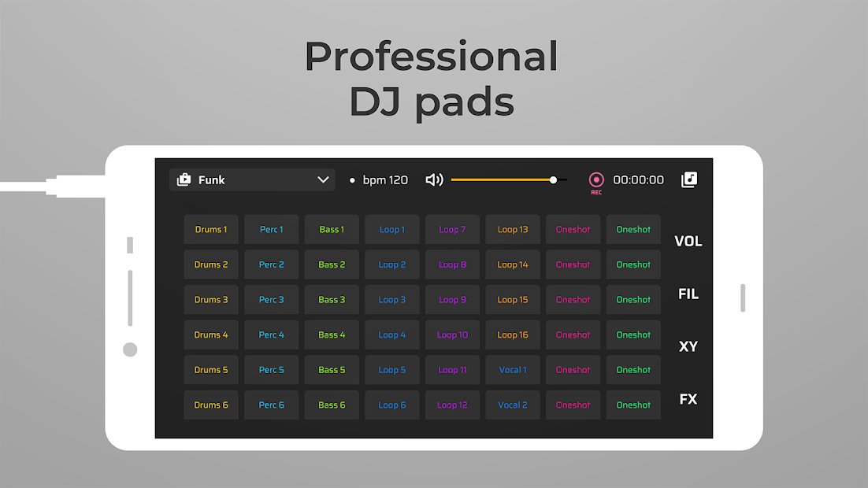This screenshot has width=868, height=488.
Task: Click the orange volume slider handle
Action: [x=554, y=179]
